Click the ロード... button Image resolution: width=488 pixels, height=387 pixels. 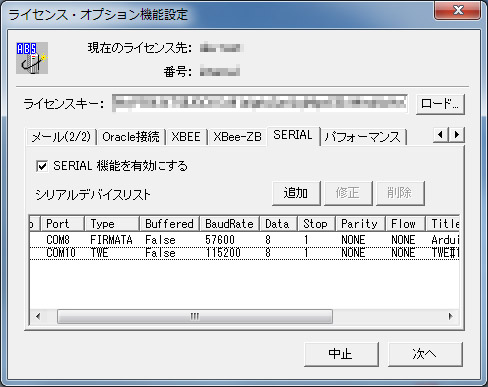(440, 104)
